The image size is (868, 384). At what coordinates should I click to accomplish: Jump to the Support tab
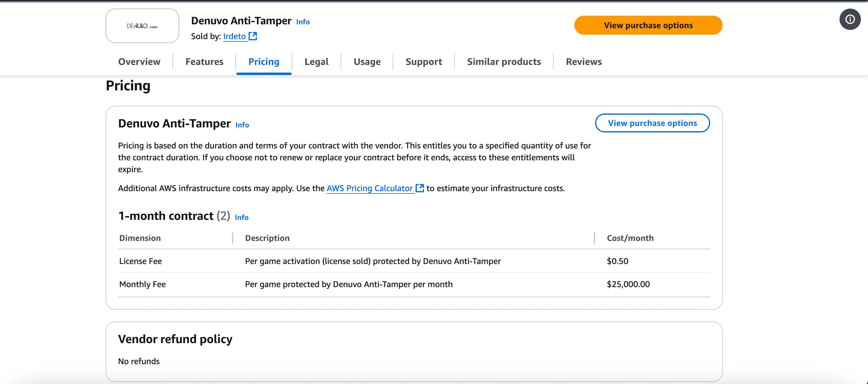pos(424,62)
